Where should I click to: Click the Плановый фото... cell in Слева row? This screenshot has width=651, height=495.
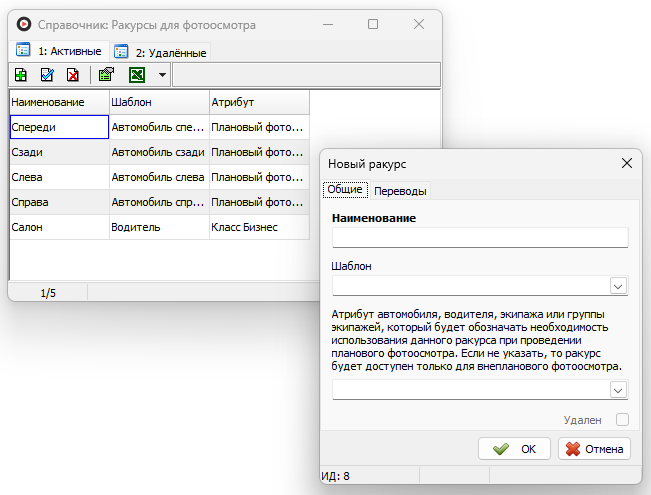pos(259,177)
